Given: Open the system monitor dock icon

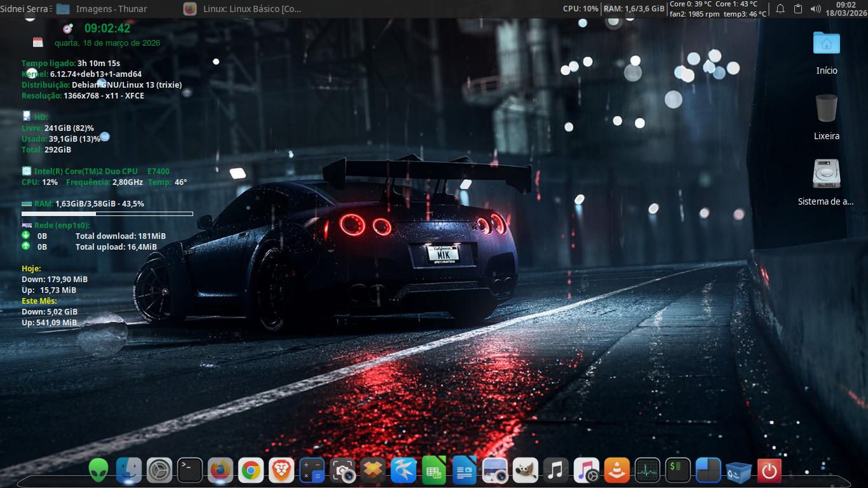Looking at the screenshot, I should click(647, 471).
